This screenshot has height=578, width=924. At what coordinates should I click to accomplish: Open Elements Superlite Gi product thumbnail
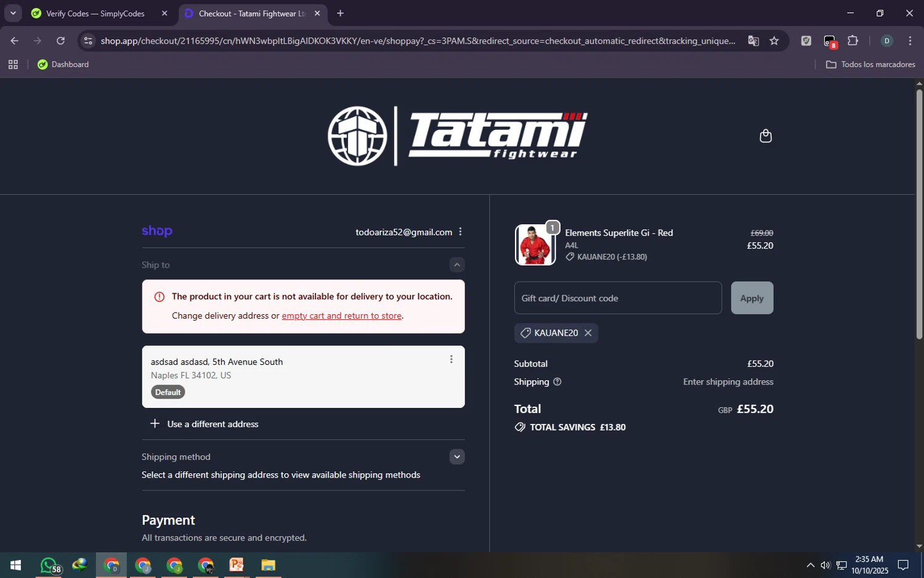(x=535, y=245)
